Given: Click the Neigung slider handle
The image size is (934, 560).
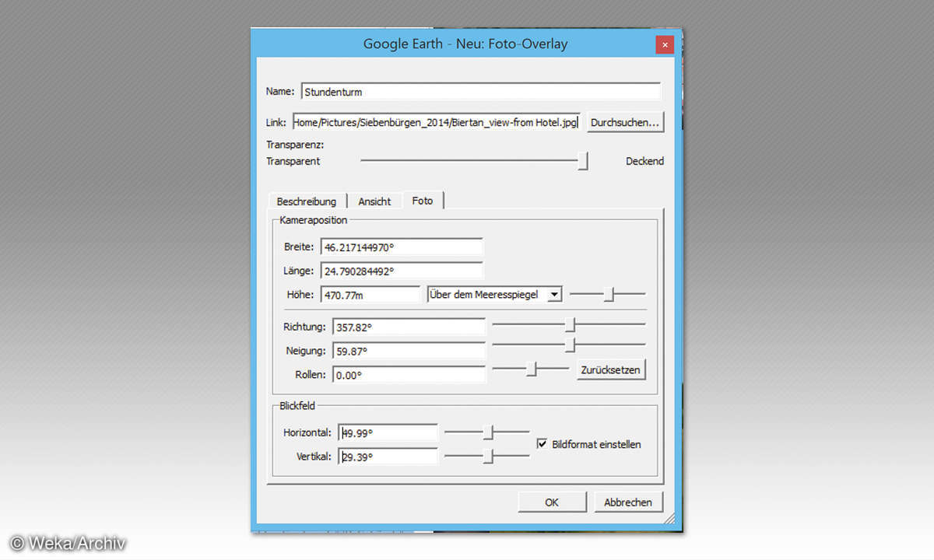Looking at the screenshot, I should [571, 345].
